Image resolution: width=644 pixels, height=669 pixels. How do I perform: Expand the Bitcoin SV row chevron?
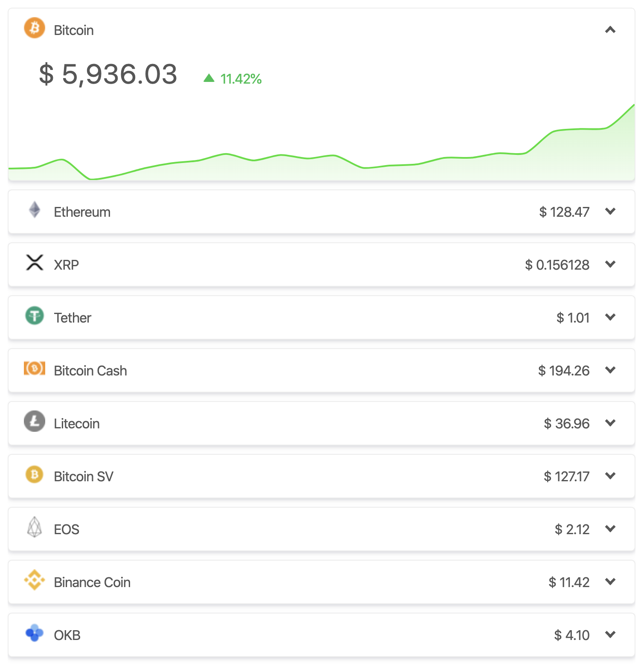610,476
